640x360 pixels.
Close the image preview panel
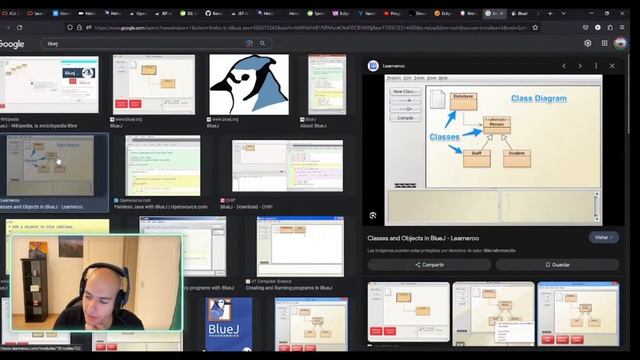pos(612,66)
